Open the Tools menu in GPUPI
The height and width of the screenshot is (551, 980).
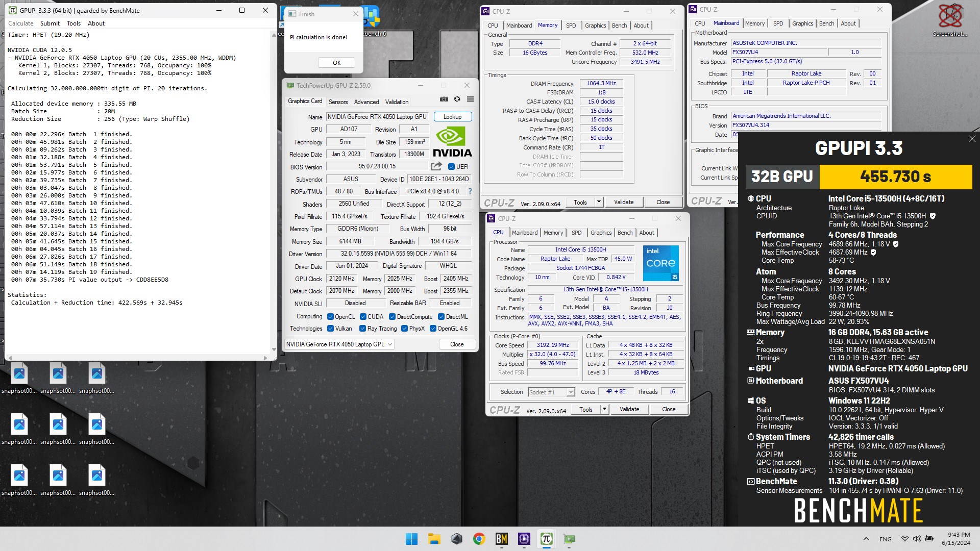coord(74,23)
